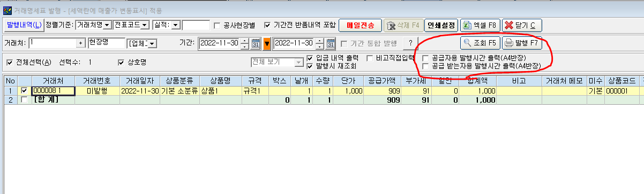
Task: Export to Excel with 엑셀 F8
Action: click(481, 25)
